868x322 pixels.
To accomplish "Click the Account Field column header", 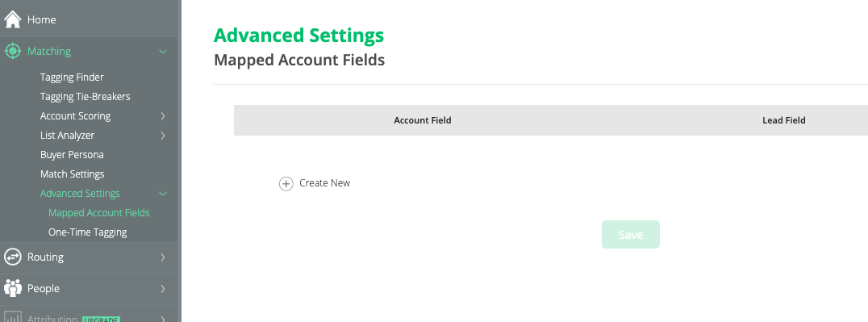I will [423, 120].
